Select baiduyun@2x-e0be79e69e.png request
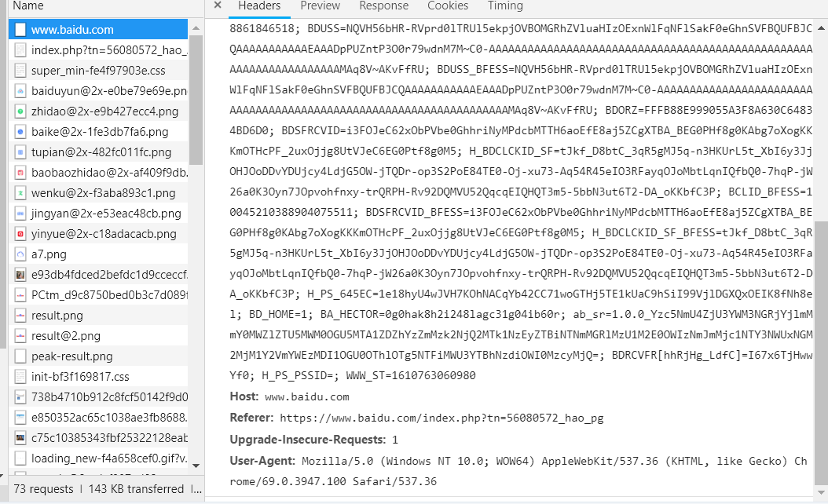 (x=98, y=91)
